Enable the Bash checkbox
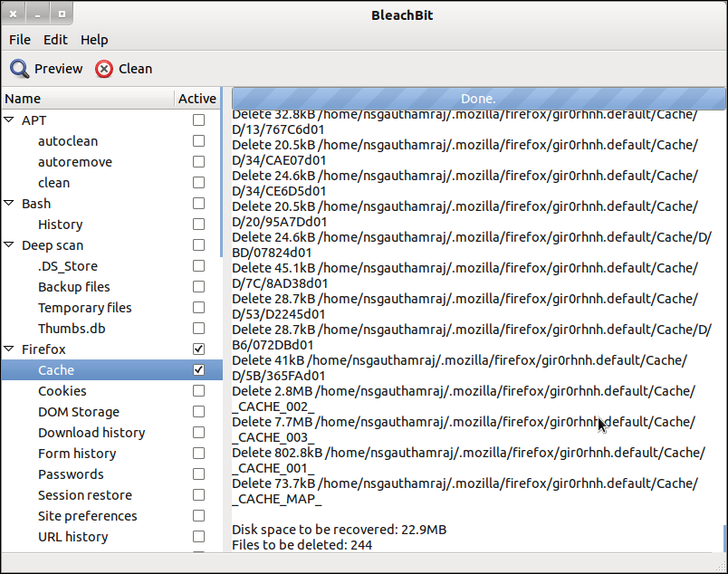This screenshot has width=728, height=574. [x=198, y=204]
